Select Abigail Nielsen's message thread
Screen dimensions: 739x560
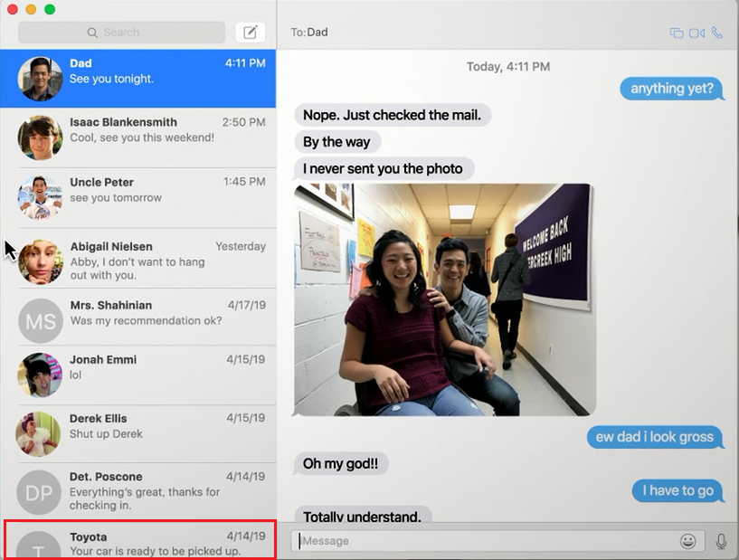pos(137,260)
